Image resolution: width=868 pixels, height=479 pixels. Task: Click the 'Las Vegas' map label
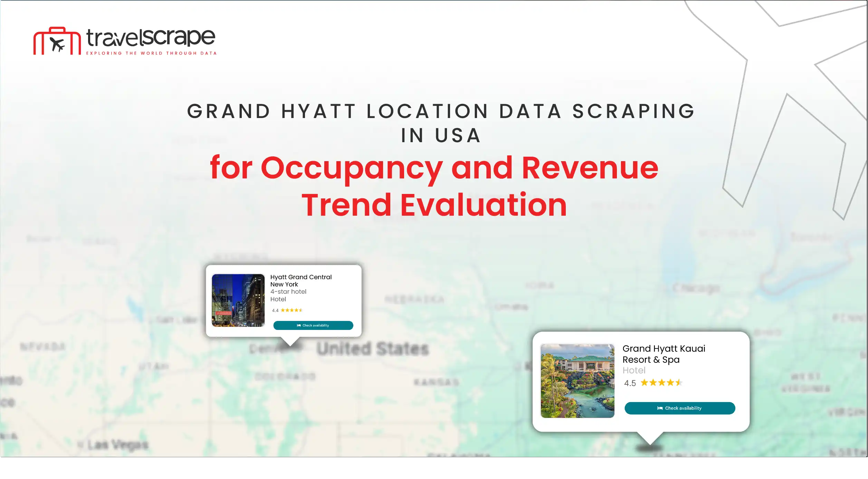click(117, 445)
